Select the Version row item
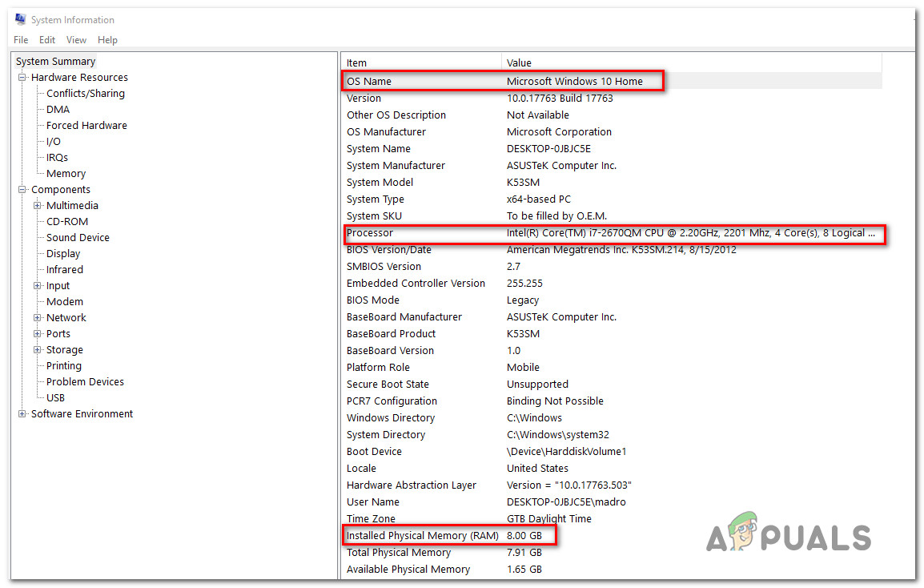Screen dimensions: 924x588 [612, 98]
